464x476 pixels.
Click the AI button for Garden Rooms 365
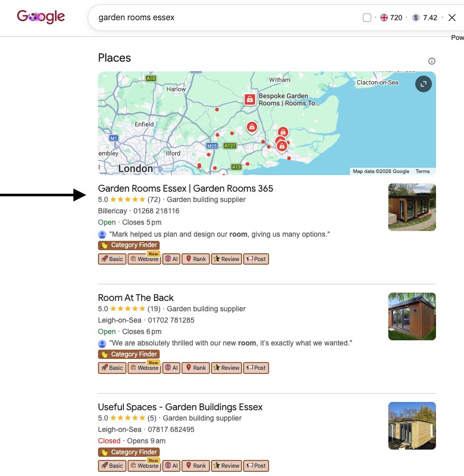[x=172, y=259]
